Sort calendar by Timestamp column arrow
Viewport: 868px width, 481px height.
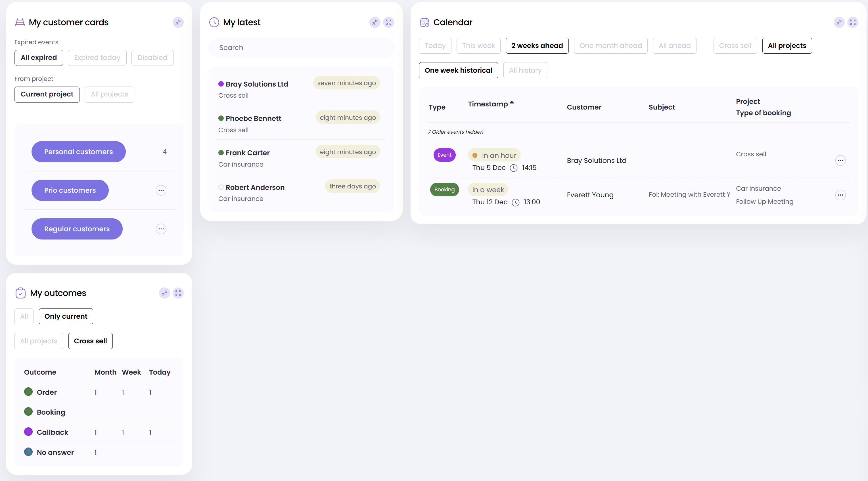coord(511,102)
